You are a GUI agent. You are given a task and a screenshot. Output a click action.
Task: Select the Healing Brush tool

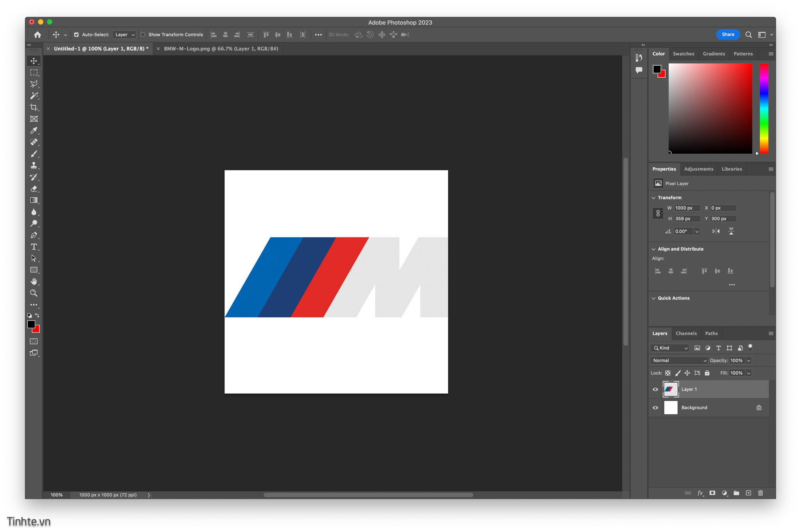(34, 142)
